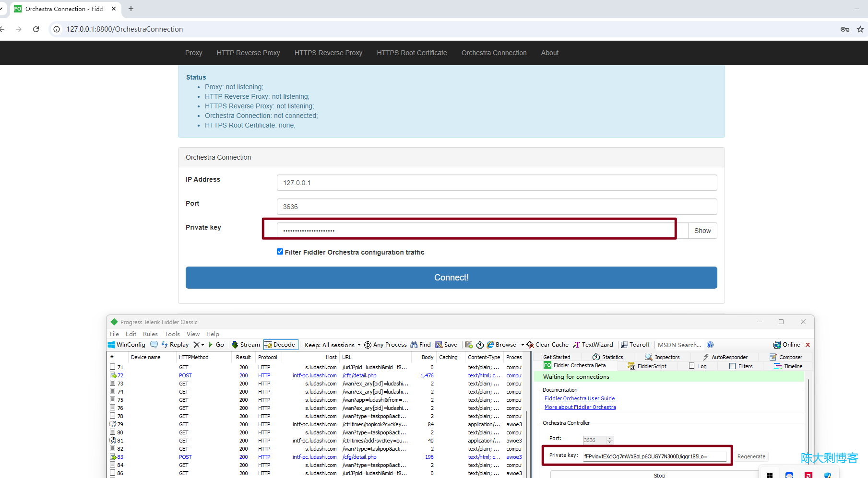Click the comment speech bubble icon in Fiddler
Viewport: 868px width, 478px height.
(x=154, y=345)
